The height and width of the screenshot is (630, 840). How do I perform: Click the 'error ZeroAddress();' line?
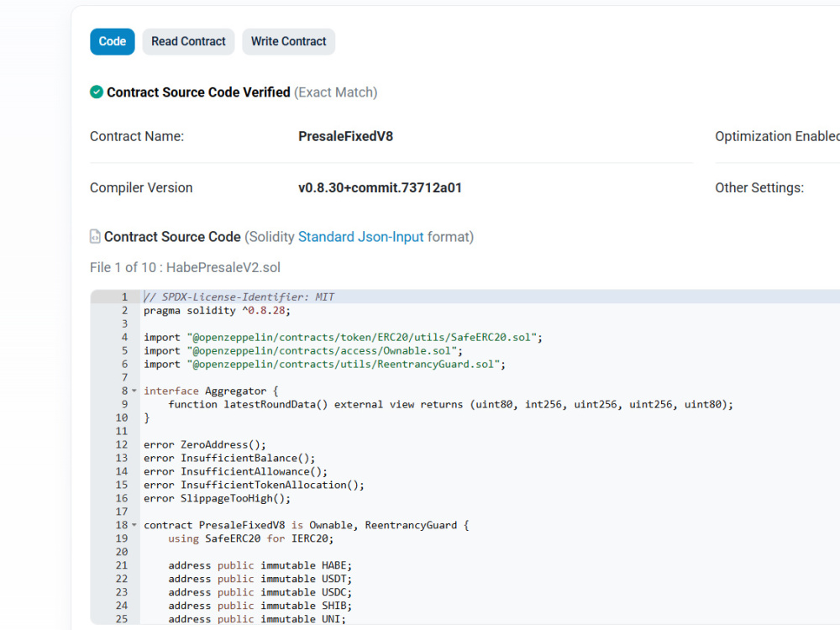pos(205,444)
